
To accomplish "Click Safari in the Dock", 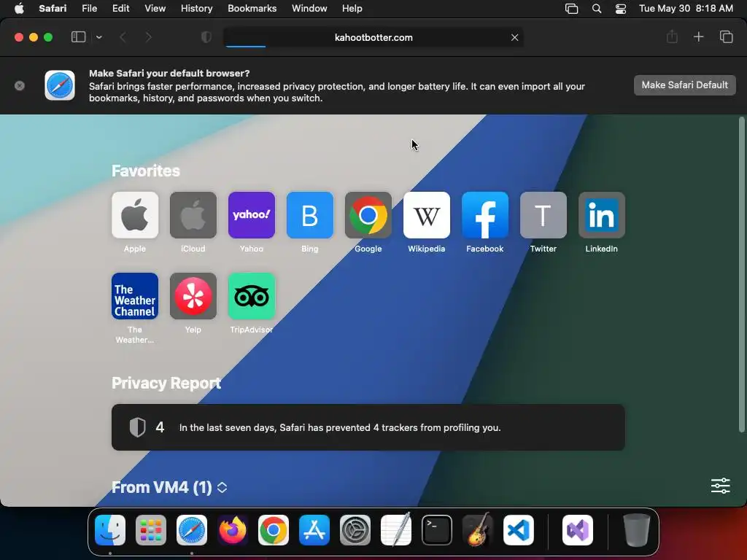I will [192, 530].
